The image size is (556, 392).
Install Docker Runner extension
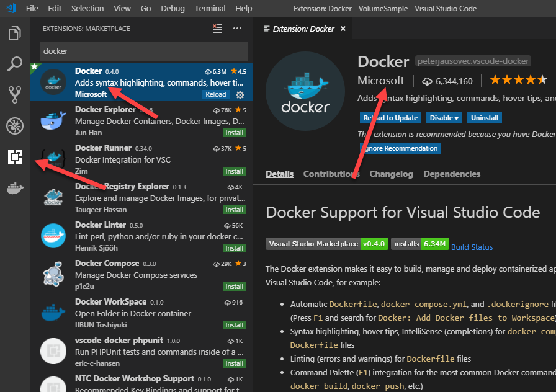pos(234,171)
